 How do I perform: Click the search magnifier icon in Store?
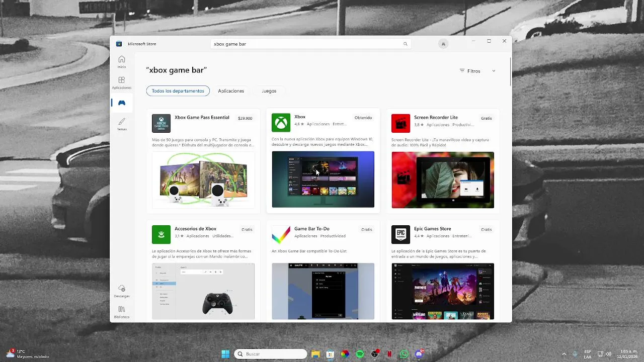405,44
